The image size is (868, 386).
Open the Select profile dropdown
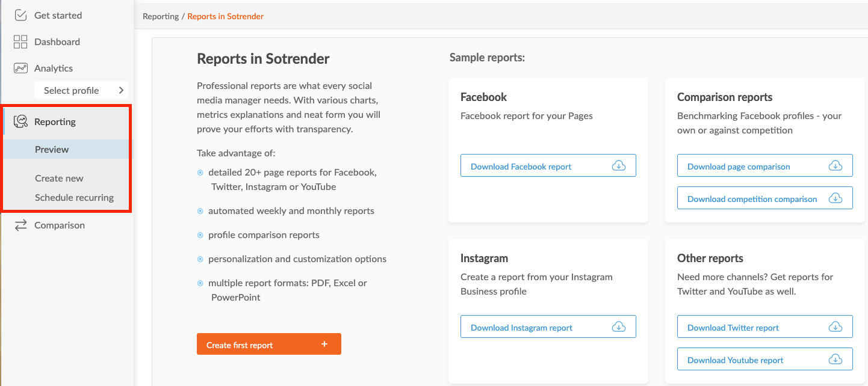[x=81, y=90]
